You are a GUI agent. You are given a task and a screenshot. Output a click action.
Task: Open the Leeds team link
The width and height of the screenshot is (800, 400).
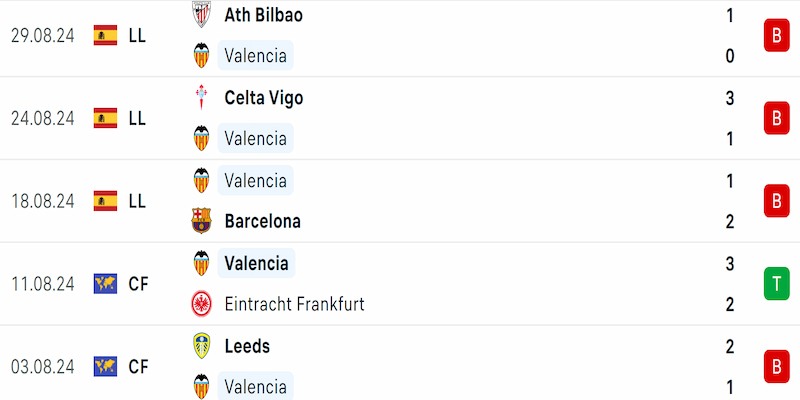pyautogui.click(x=247, y=346)
